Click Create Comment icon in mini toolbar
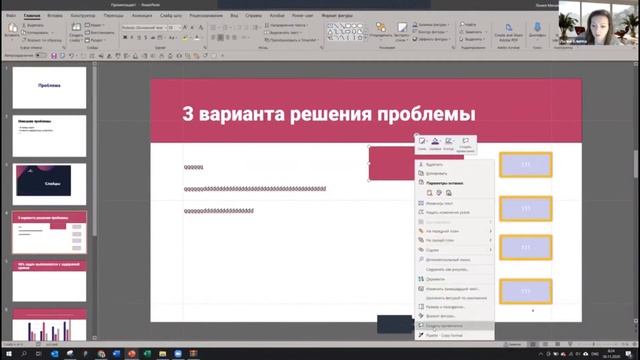The image size is (640, 360). coord(465,141)
